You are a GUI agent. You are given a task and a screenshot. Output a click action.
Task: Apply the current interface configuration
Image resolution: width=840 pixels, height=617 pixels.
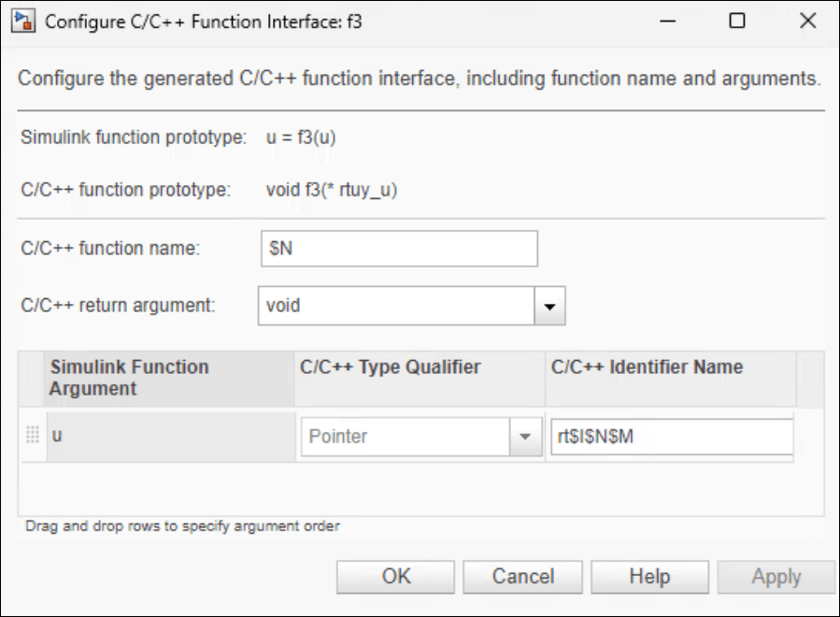tap(776, 576)
